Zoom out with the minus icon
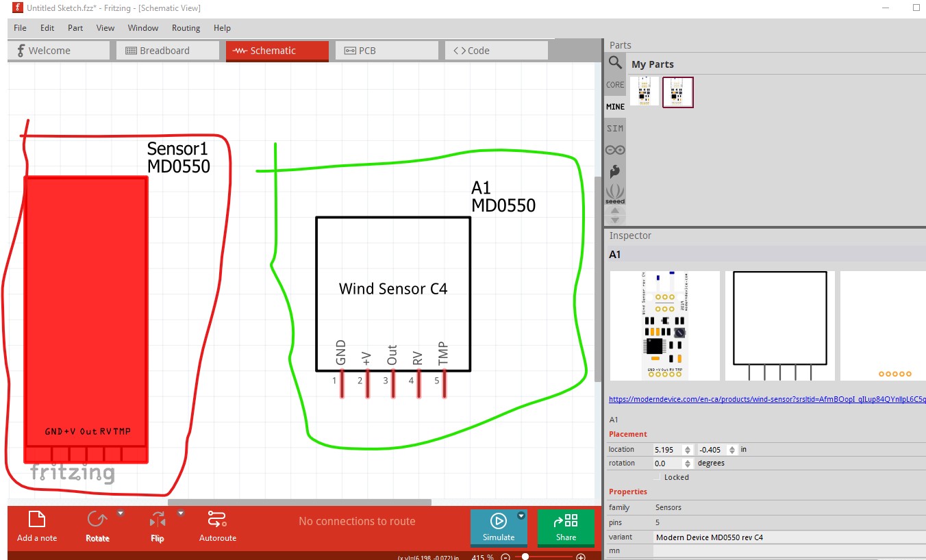926x560 pixels. (x=505, y=557)
